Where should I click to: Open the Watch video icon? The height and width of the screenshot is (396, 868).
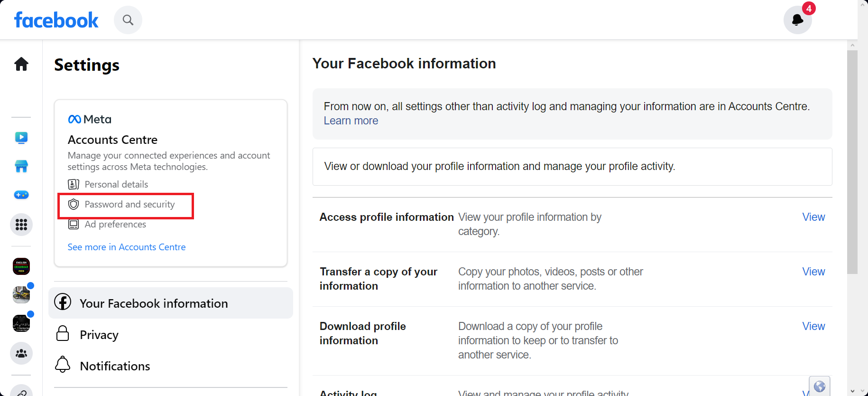click(21, 138)
